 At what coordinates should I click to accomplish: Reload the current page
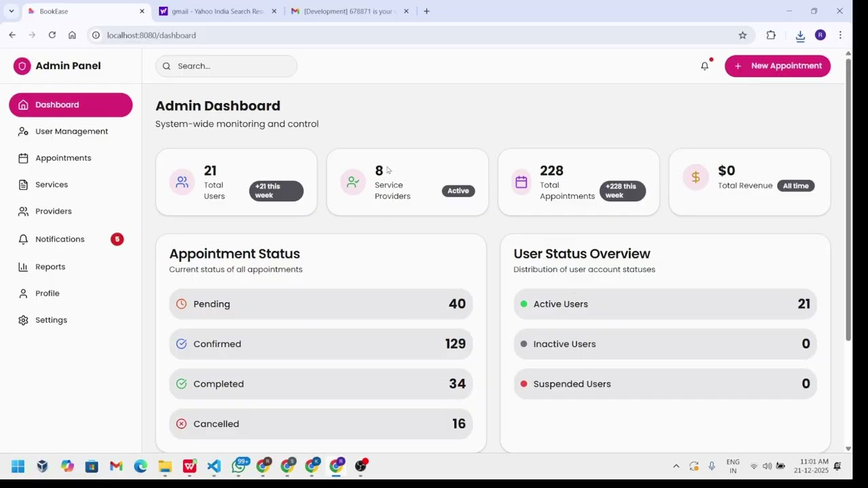pyautogui.click(x=52, y=35)
